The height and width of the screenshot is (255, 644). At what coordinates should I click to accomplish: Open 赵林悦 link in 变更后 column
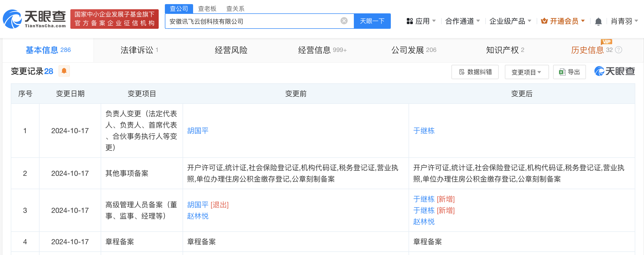pos(424,222)
